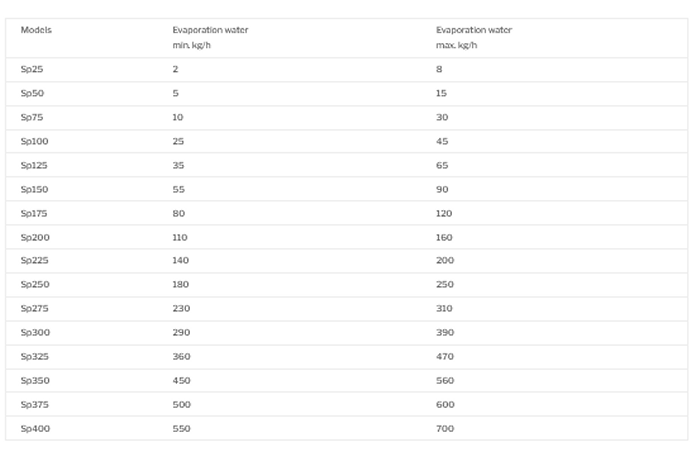Click minimum value 230 in Sp275 row
The image size is (700, 457).
click(x=180, y=308)
